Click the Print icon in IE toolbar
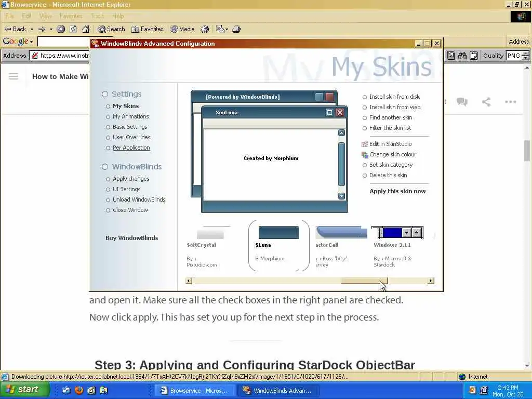The width and height of the screenshot is (532, 399). [x=236, y=29]
